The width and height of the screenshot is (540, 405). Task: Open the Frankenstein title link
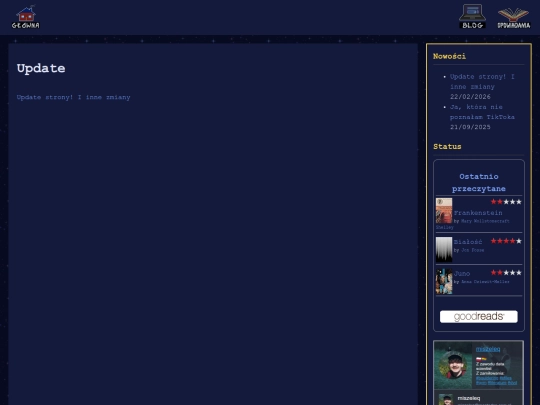(478, 213)
